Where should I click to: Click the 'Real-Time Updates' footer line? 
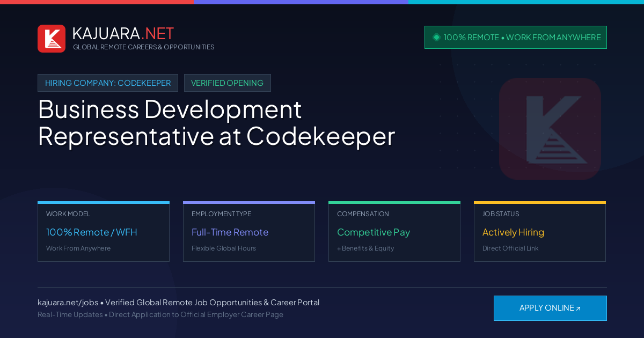(x=160, y=314)
